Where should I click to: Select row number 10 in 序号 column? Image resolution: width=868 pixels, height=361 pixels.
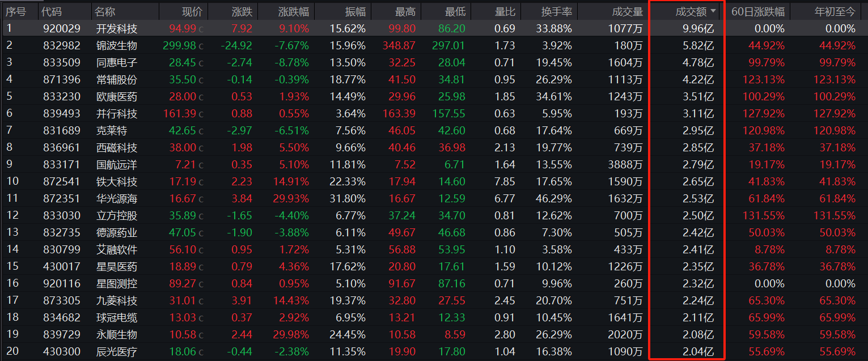tap(11, 181)
